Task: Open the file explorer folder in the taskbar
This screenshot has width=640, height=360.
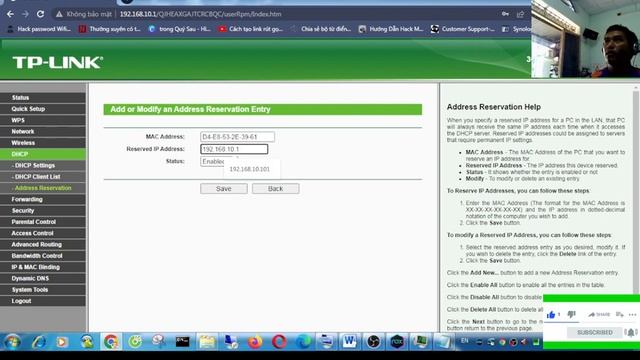Action: [207, 342]
